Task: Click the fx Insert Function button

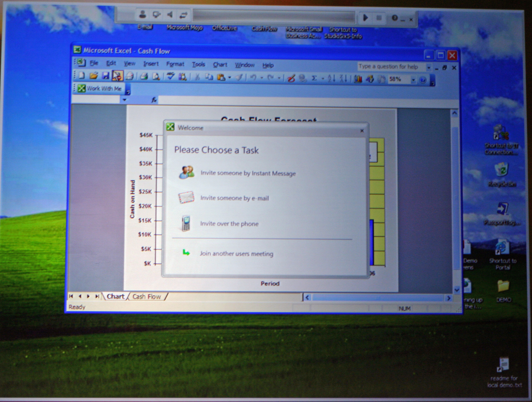Action: pos(154,100)
